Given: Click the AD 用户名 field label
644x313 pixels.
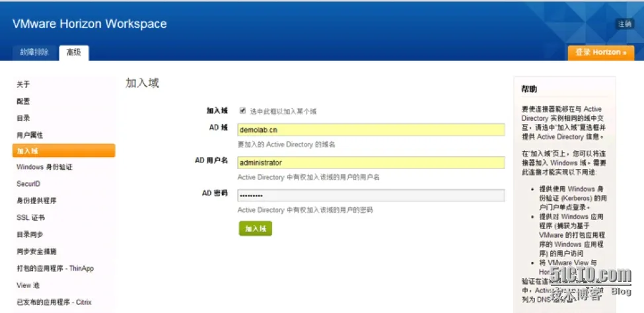Looking at the screenshot, I should pyautogui.click(x=211, y=160).
